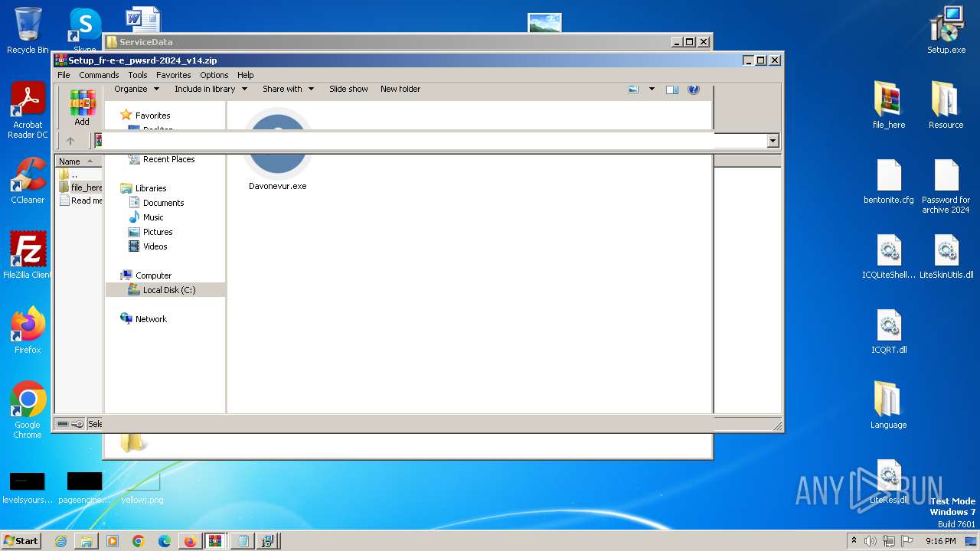Select levelsyours desktop file thumbnail
The width and height of the screenshot is (980, 551).
[x=28, y=487]
